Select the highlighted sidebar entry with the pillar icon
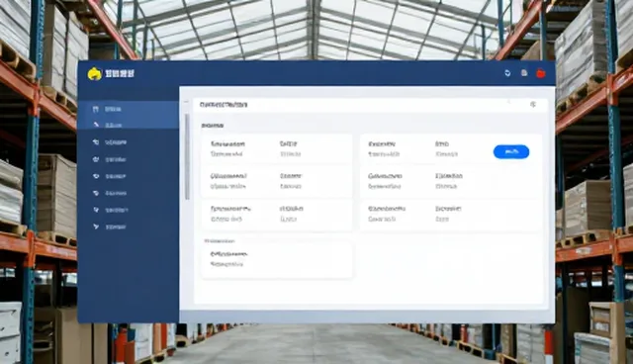This screenshot has height=364, width=633. click(x=129, y=109)
